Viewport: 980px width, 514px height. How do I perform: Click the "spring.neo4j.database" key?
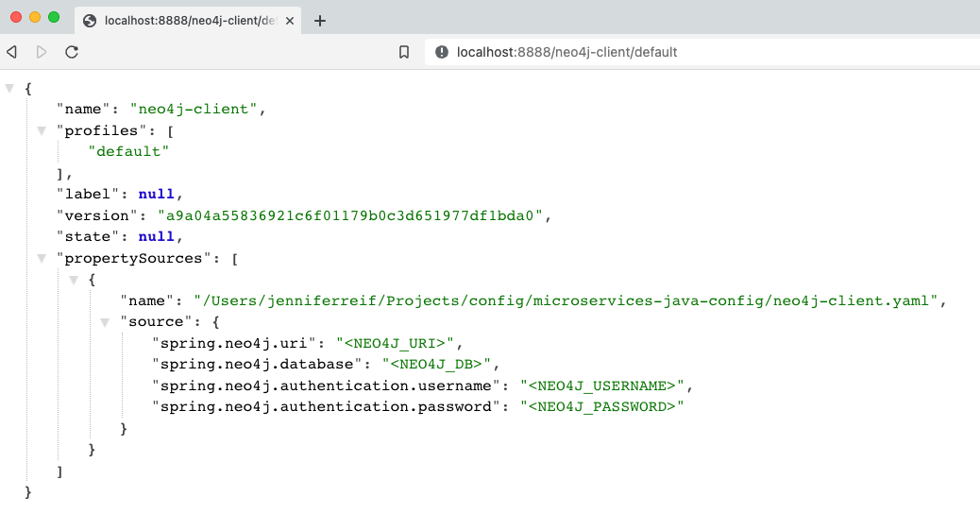click(x=257, y=364)
